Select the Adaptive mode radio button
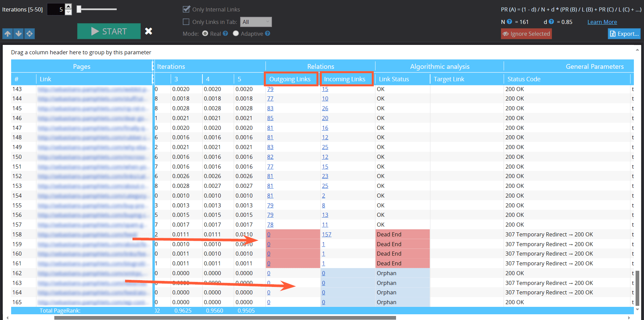 (236, 33)
